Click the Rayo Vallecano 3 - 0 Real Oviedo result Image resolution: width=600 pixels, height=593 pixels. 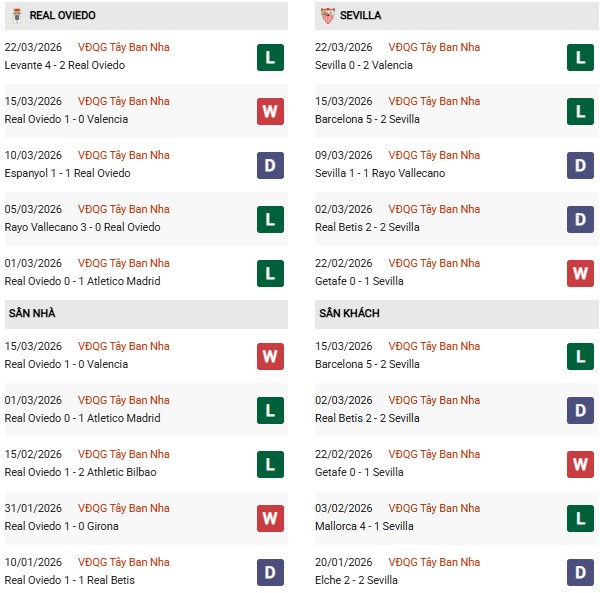pyautogui.click(x=82, y=227)
